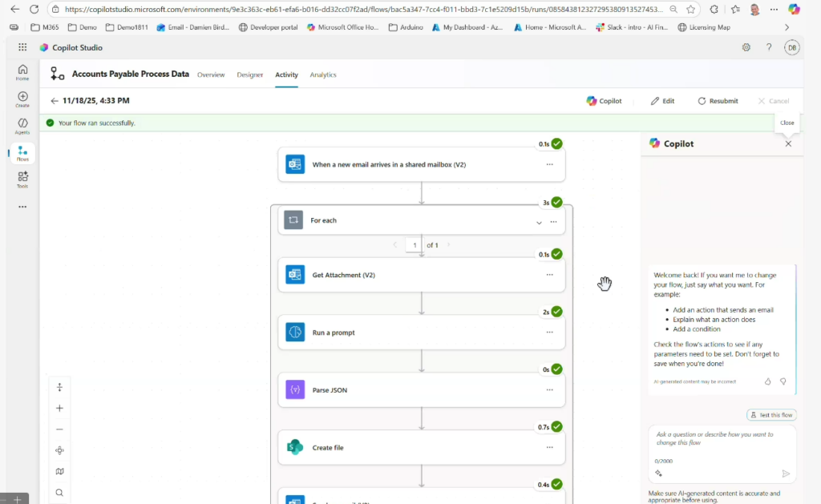
Task: Thumbs up the Copilot welcome message
Action: pyautogui.click(x=767, y=381)
